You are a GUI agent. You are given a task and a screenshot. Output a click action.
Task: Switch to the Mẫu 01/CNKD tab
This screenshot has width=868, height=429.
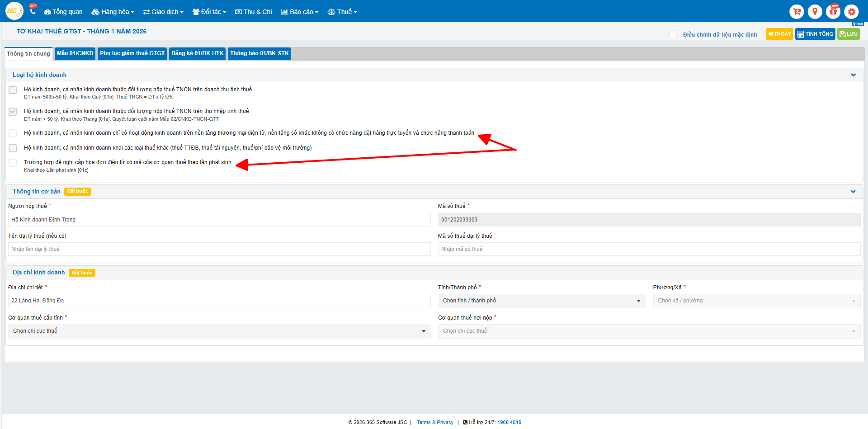click(x=75, y=53)
